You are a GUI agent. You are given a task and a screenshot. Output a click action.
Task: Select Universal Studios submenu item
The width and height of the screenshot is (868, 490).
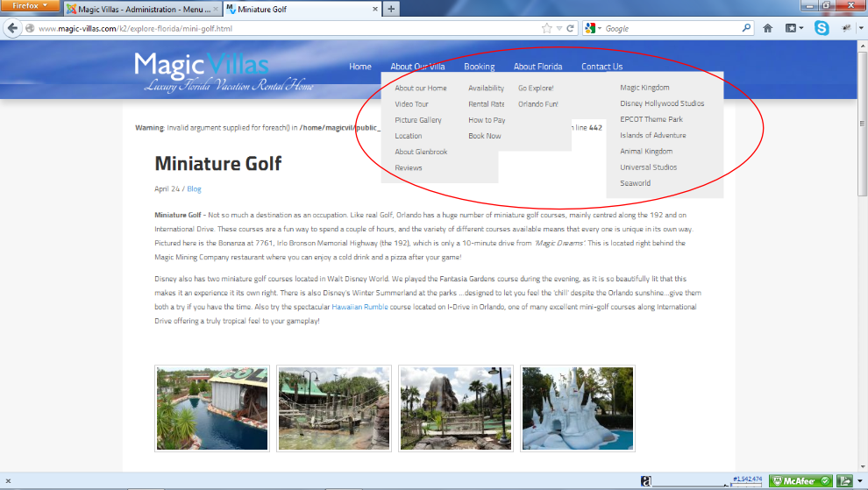tap(648, 167)
